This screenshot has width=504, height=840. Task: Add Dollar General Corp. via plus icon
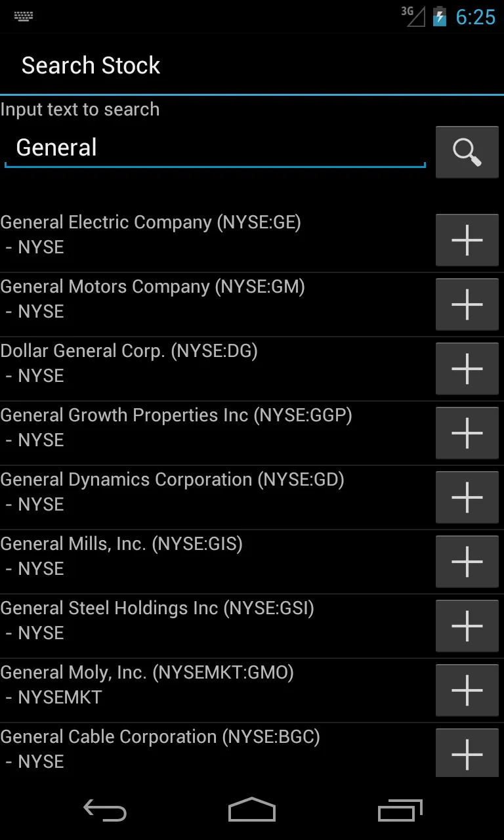[467, 369]
